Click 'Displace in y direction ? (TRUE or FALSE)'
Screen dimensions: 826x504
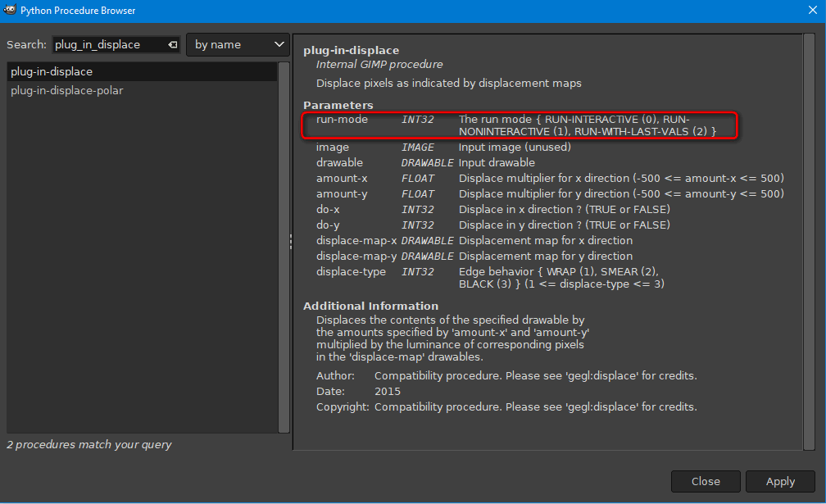tap(564, 225)
